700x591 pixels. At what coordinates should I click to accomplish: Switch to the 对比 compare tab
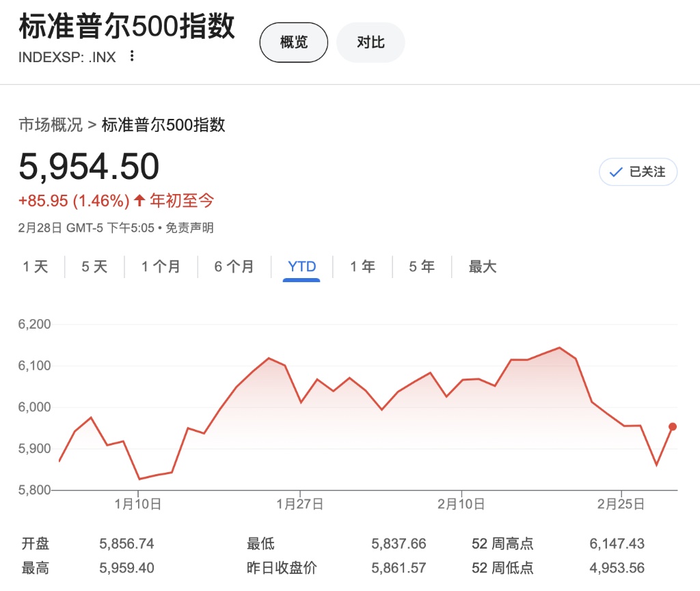pyautogui.click(x=371, y=42)
